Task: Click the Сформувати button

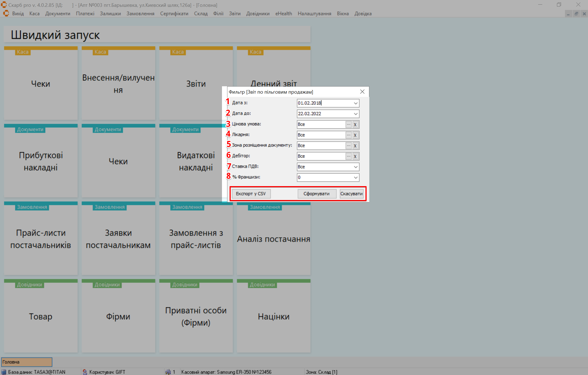Action: [x=316, y=194]
